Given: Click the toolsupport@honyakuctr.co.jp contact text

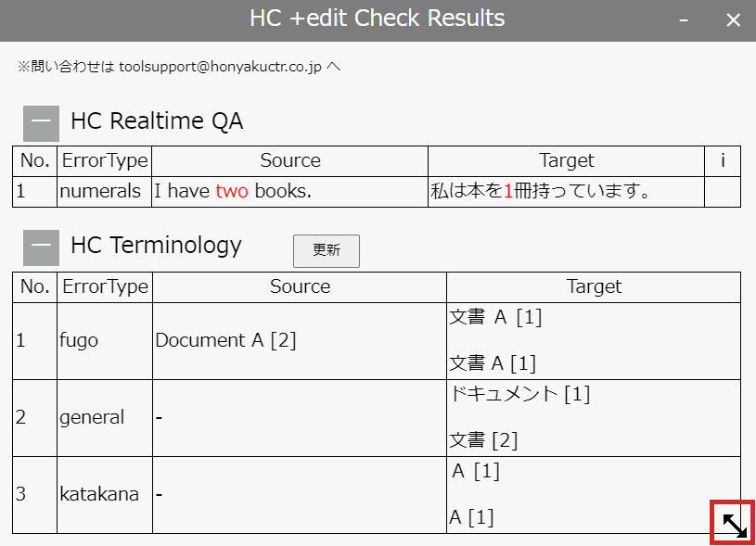Looking at the screenshot, I should 220,67.
